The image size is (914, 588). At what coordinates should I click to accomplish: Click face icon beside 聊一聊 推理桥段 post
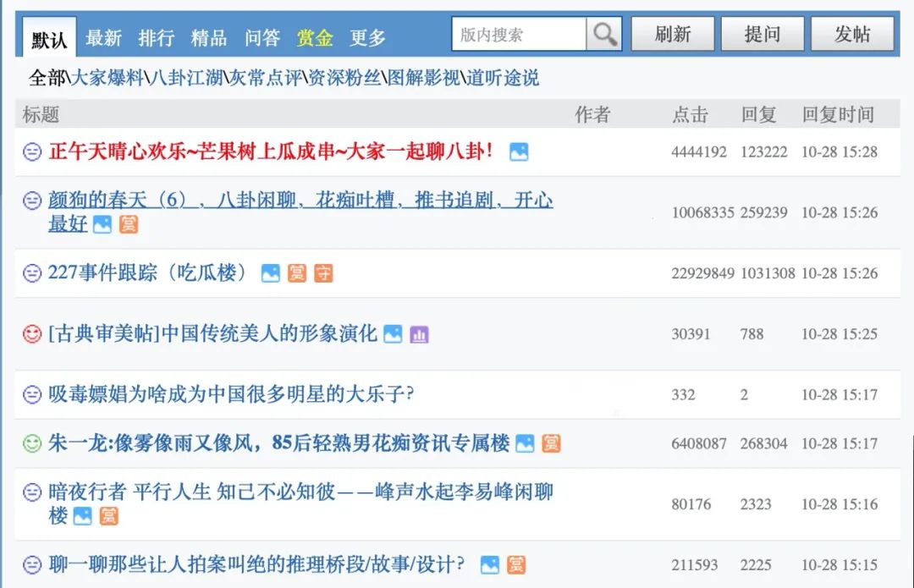(32, 564)
